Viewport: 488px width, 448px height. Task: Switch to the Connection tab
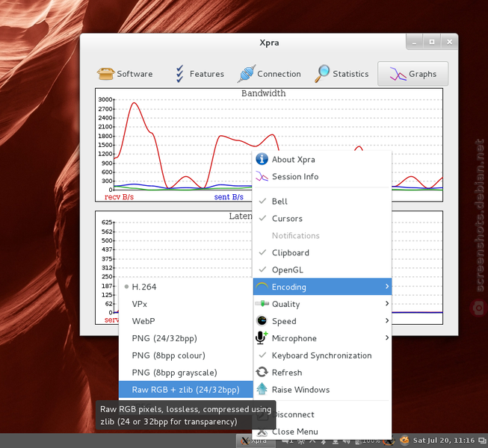point(270,74)
